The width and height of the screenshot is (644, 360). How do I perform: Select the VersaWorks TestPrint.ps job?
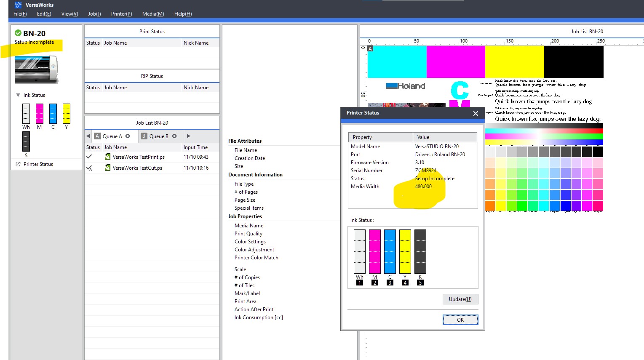click(152, 157)
